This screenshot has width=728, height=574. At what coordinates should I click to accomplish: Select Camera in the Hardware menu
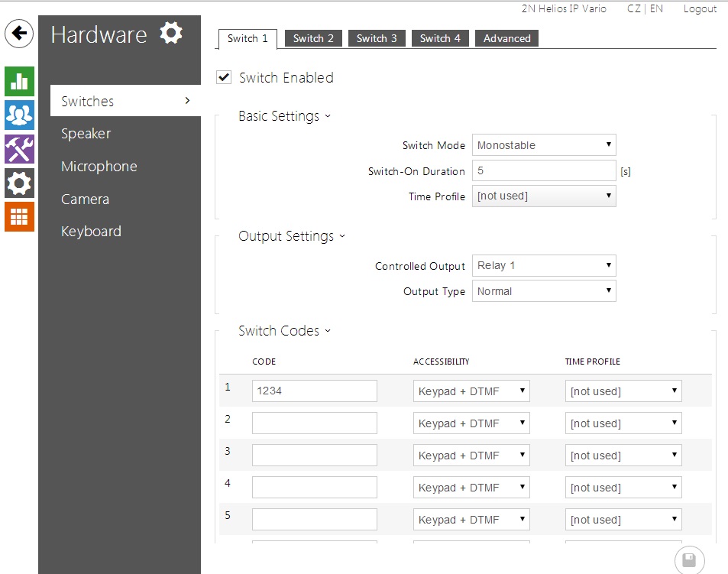click(x=86, y=199)
